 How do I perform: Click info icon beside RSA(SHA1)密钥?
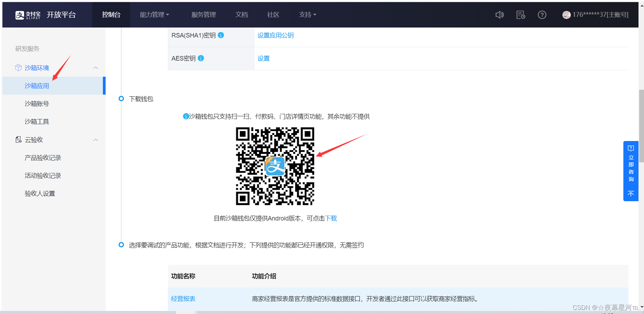click(x=221, y=35)
